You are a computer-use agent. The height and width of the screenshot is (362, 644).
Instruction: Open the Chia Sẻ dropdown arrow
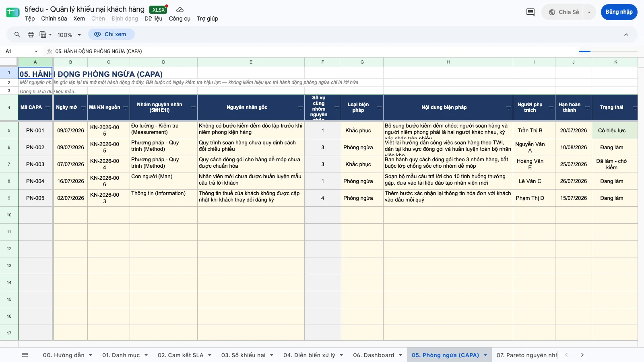tap(589, 12)
